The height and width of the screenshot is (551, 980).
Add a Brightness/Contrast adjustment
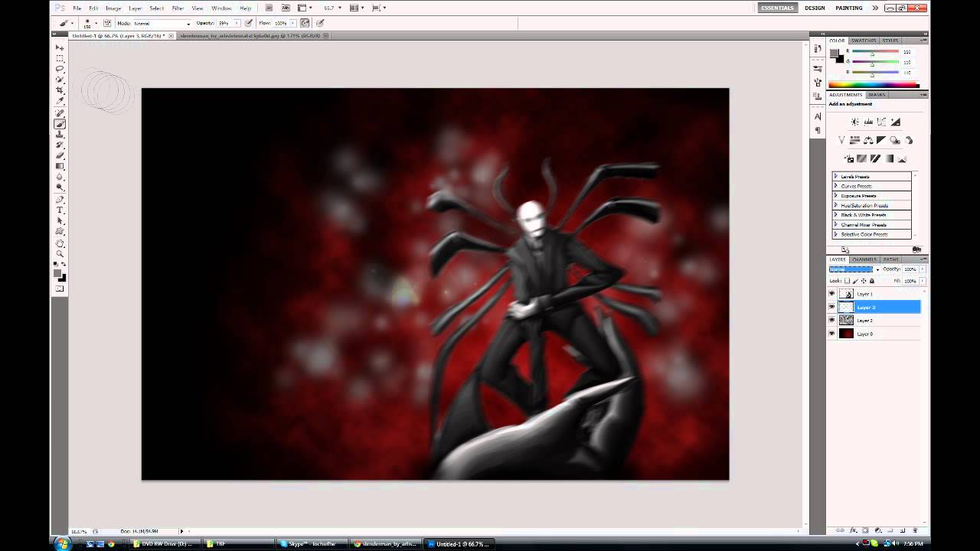pyautogui.click(x=855, y=122)
